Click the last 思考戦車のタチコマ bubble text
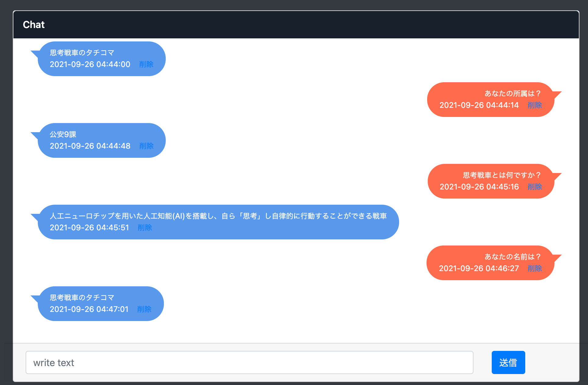588x385 pixels. (x=82, y=298)
